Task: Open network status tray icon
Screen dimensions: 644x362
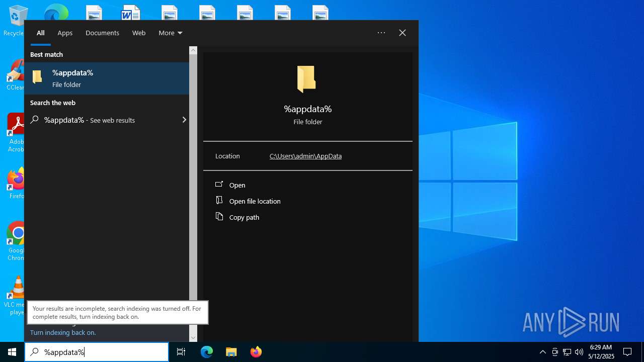Action: coord(567,352)
